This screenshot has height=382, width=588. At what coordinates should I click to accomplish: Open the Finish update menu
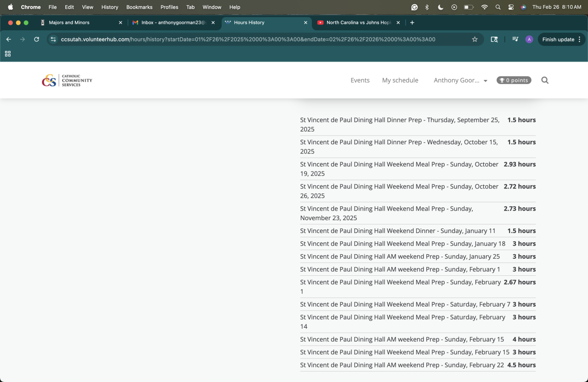[x=561, y=40]
